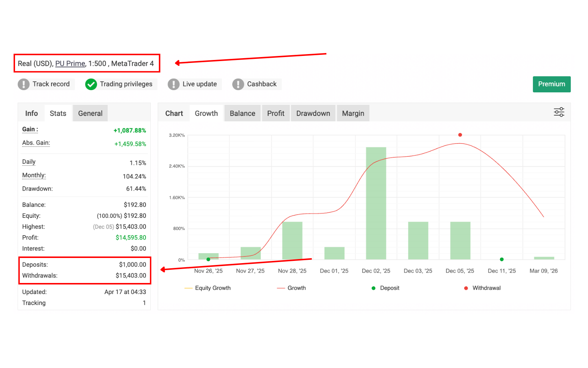The image size is (588, 368).
Task: Click the Dec 05 '25 green bar
Action: click(460, 241)
